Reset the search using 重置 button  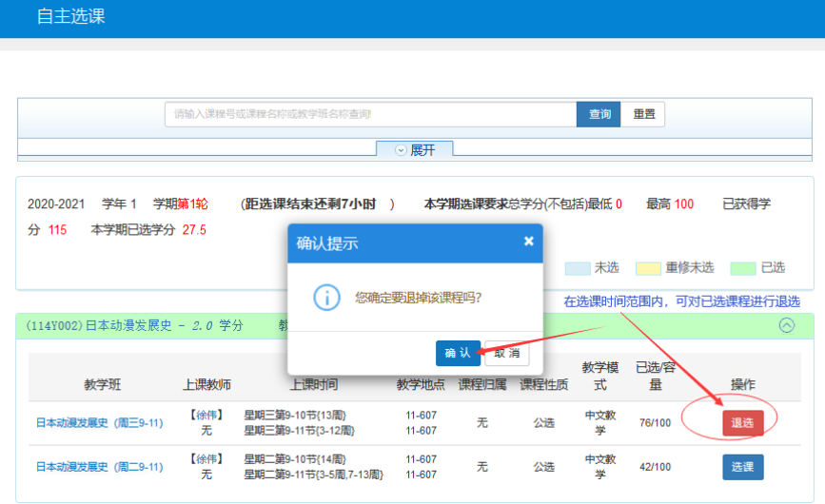pos(643,114)
